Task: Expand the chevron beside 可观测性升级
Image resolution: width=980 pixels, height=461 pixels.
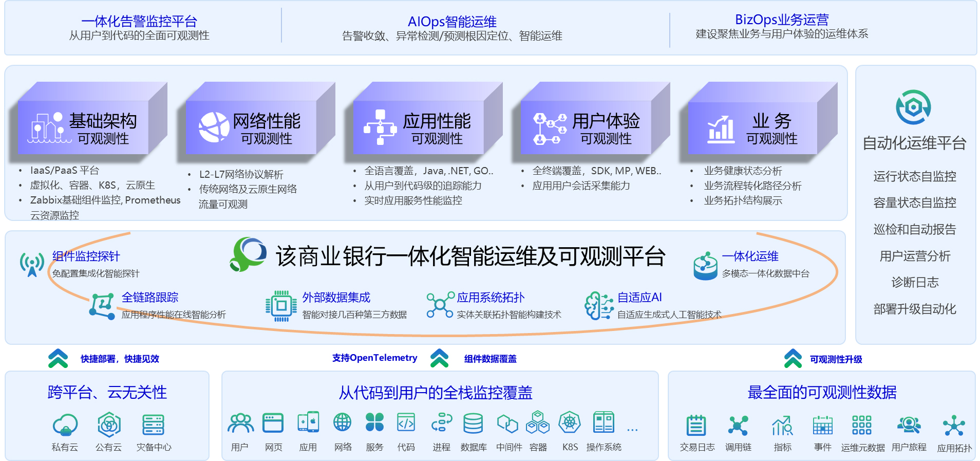Action: coord(793,359)
